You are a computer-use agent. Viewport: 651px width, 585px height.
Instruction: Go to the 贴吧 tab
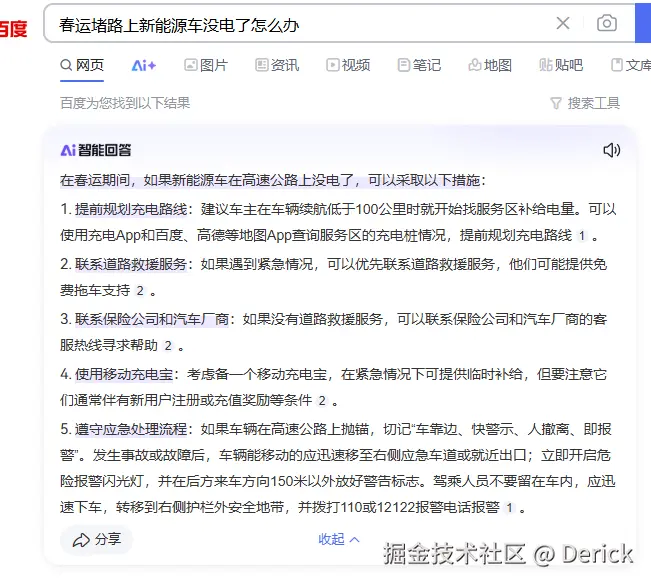click(x=561, y=65)
